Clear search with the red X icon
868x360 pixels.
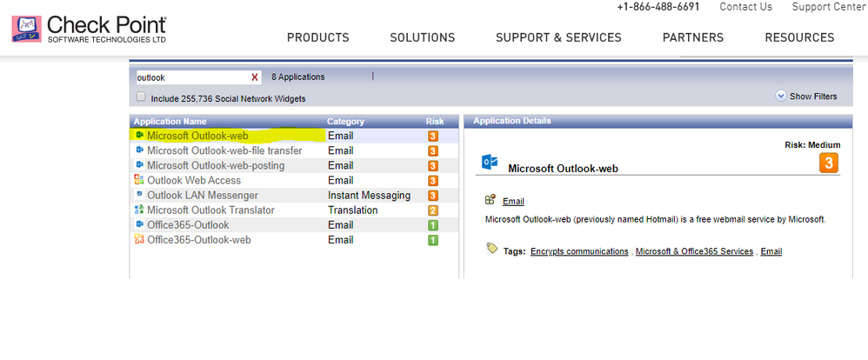(254, 77)
